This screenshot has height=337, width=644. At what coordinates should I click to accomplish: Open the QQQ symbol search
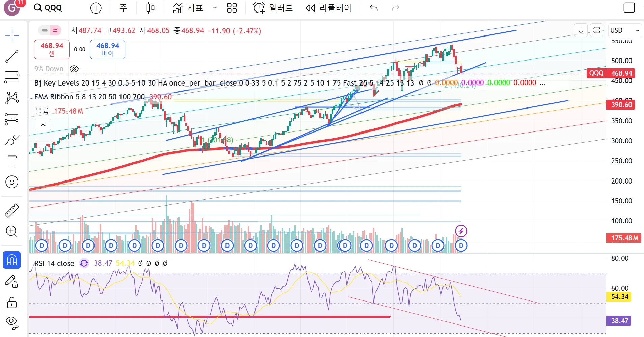(48, 8)
